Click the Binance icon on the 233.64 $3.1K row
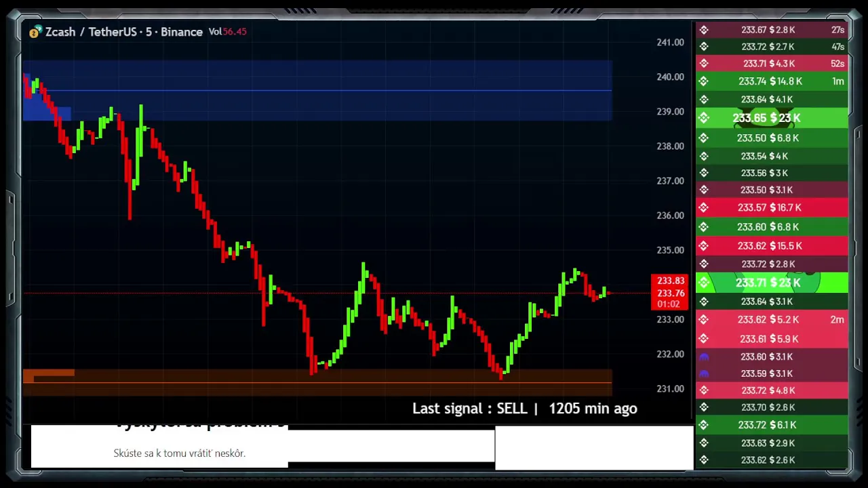 click(x=704, y=302)
